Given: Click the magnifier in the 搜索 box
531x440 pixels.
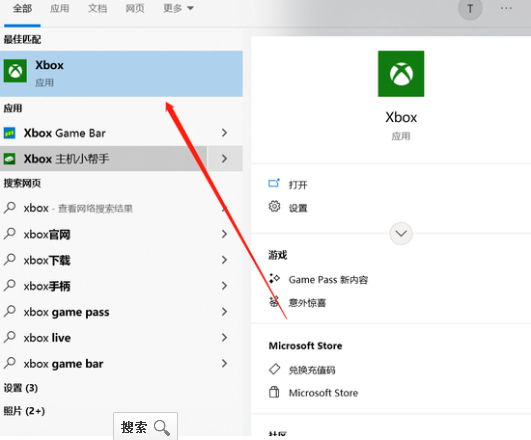Looking at the screenshot, I should (x=162, y=427).
